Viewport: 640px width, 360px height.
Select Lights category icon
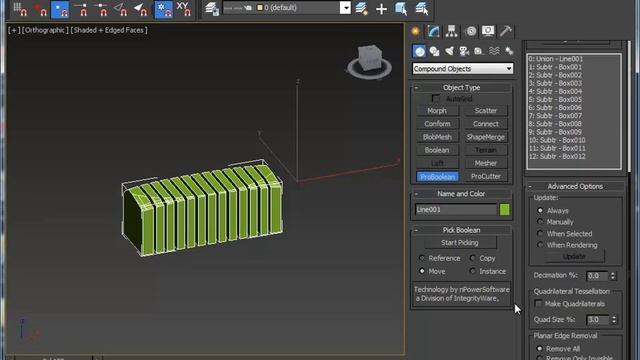(449, 51)
